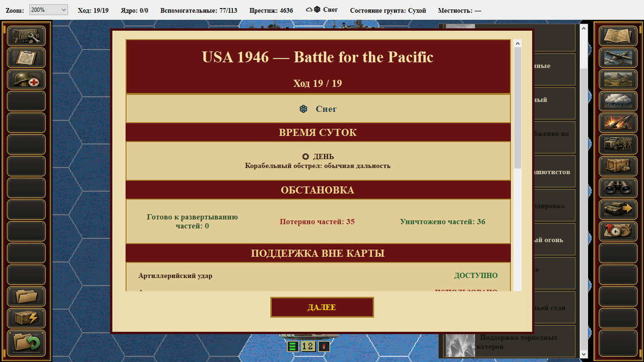Click the snowflake weather icon in top bar

[317, 10]
